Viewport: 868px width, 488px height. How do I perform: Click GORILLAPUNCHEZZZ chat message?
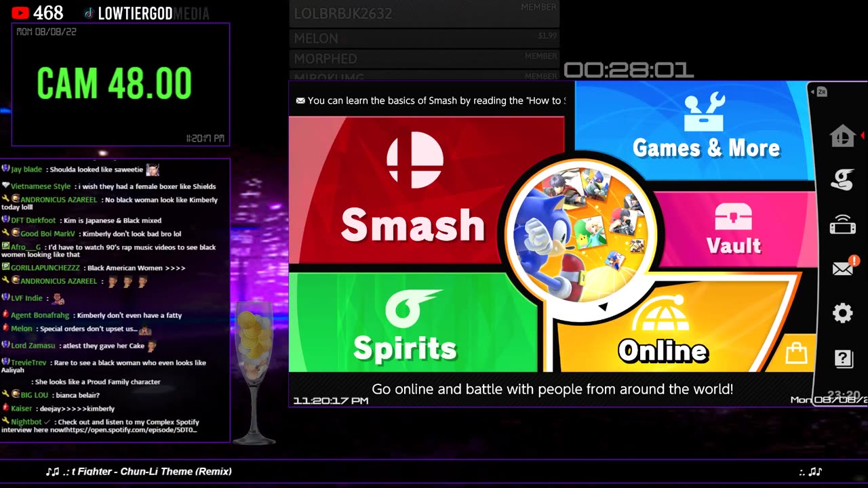coord(94,268)
